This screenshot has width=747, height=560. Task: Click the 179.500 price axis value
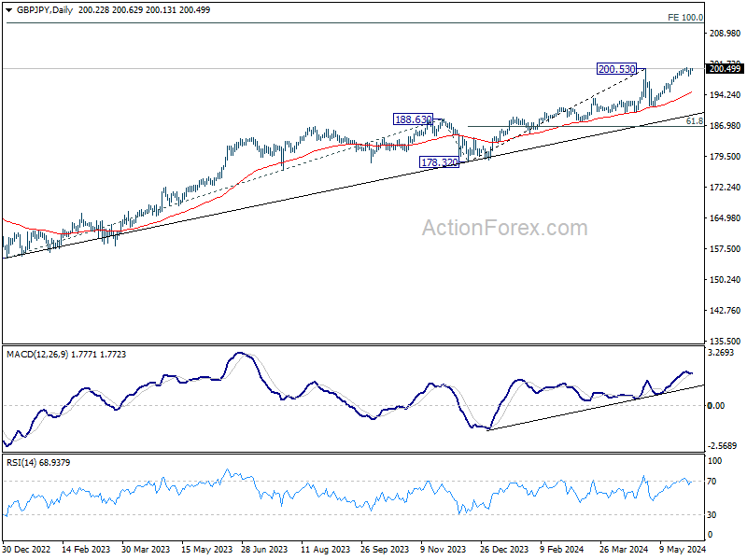click(x=726, y=156)
